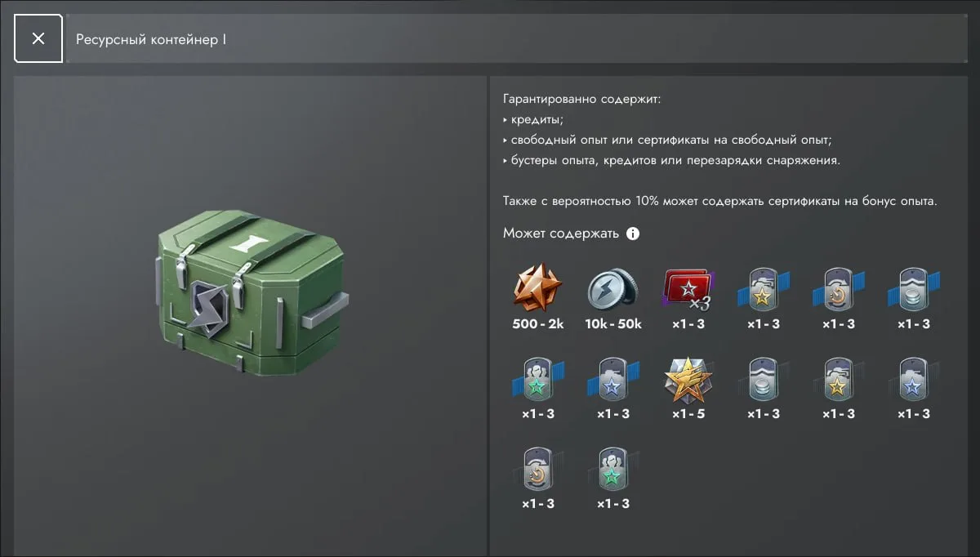Image resolution: width=980 pixels, height=557 pixels.
Task: Pick blue-striped booster with blue star tank
Action: click(613, 378)
